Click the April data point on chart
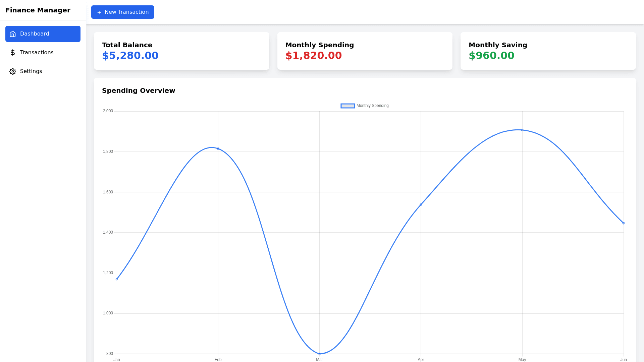 [x=421, y=204]
